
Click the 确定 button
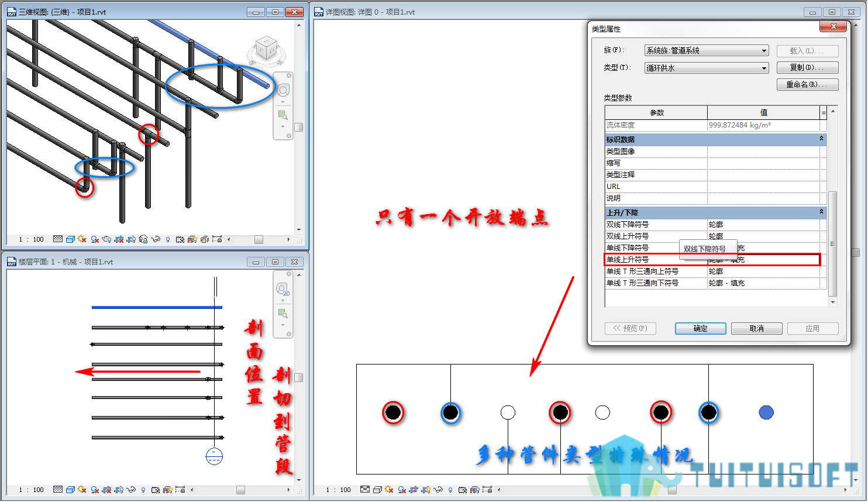pyautogui.click(x=701, y=329)
